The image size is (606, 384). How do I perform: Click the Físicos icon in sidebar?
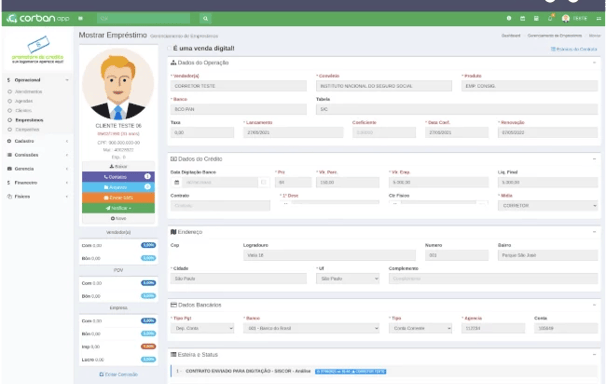[9, 196]
